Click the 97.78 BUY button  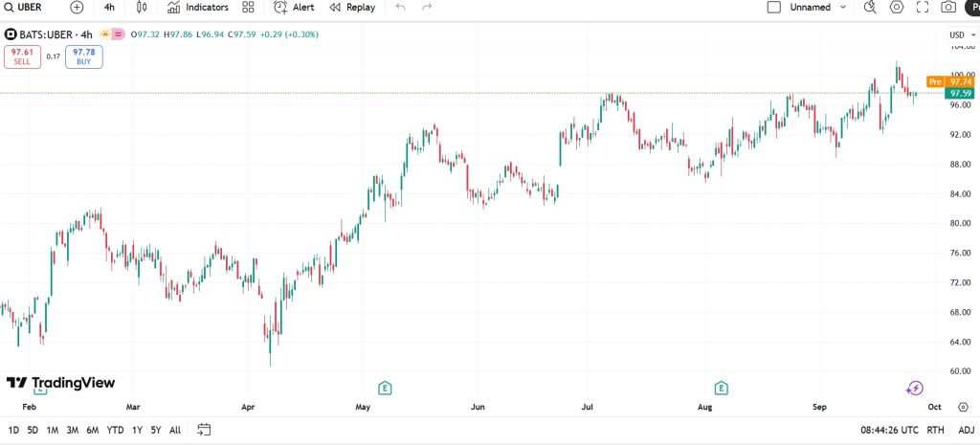point(84,56)
